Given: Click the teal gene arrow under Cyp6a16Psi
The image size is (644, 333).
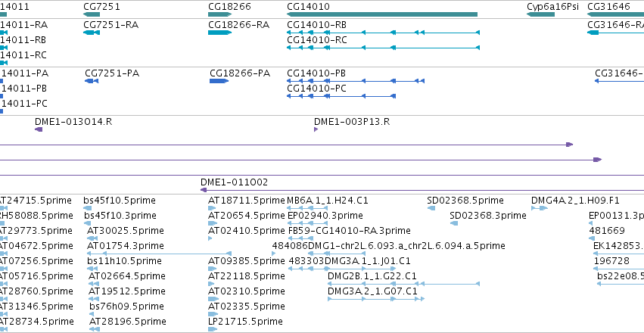Looking at the screenshot, I should (540, 14).
